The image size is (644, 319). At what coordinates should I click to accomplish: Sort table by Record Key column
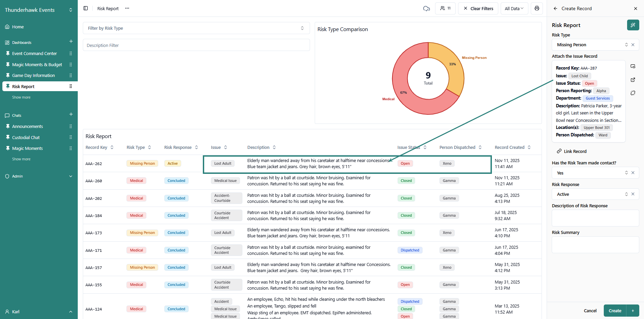point(112,148)
